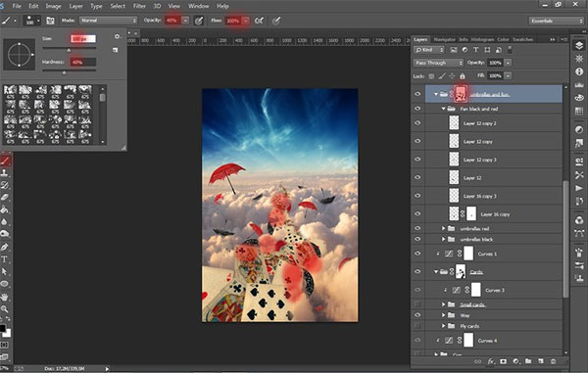The height and width of the screenshot is (373, 588).
Task: Lock image pixels brush icon
Action: point(442,76)
